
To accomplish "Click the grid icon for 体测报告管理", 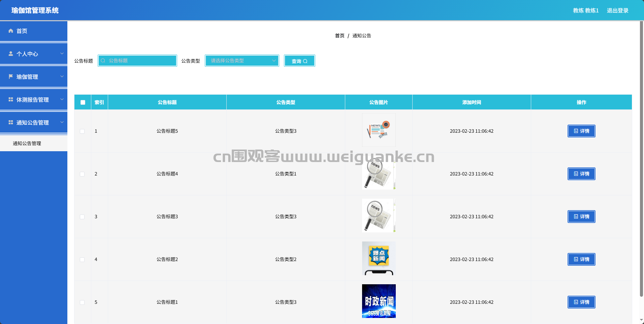I will [11, 99].
